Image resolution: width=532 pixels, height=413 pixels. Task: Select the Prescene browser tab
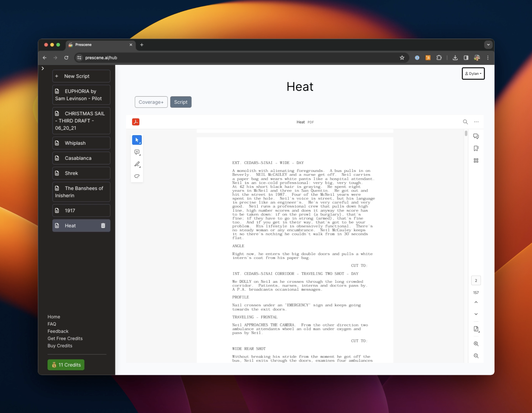pyautogui.click(x=100, y=45)
